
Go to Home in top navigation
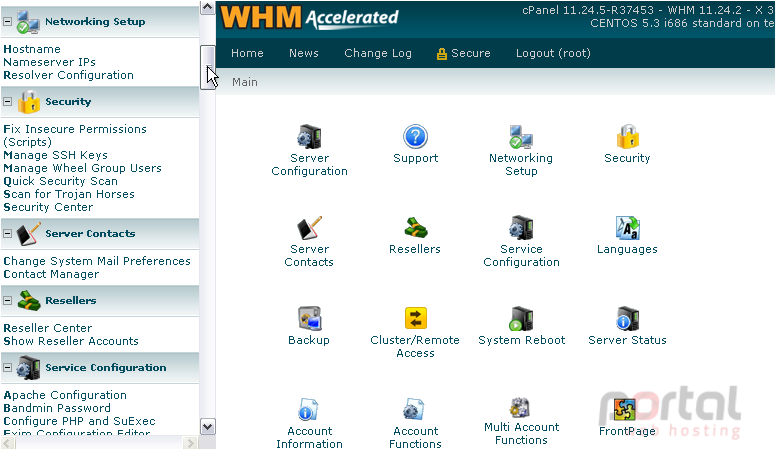247,53
